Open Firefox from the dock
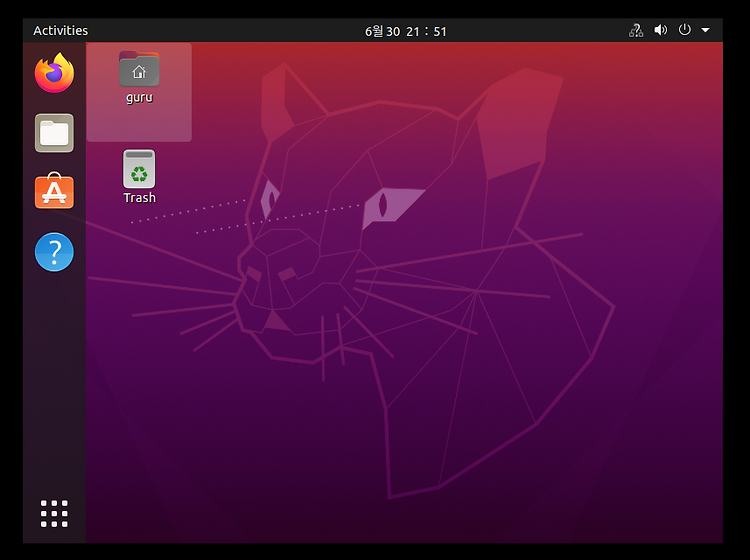Image resolution: width=750 pixels, height=560 pixels. click(55, 73)
